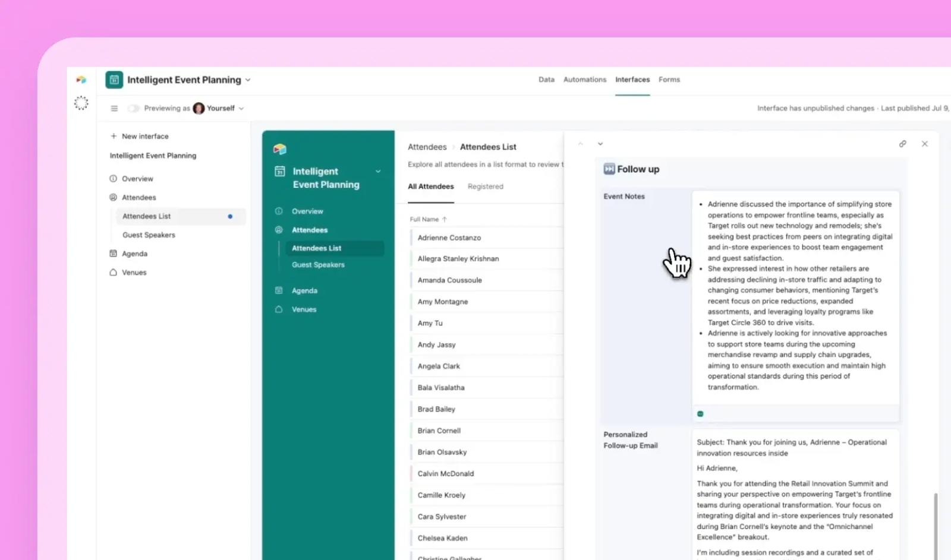Open the Forms tab
The image size is (951, 560).
(x=669, y=80)
